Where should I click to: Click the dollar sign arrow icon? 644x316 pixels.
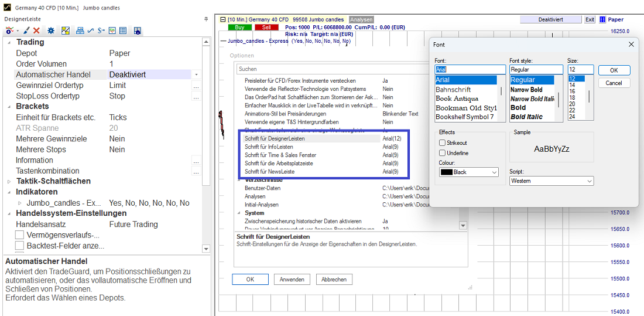tap(101, 30)
